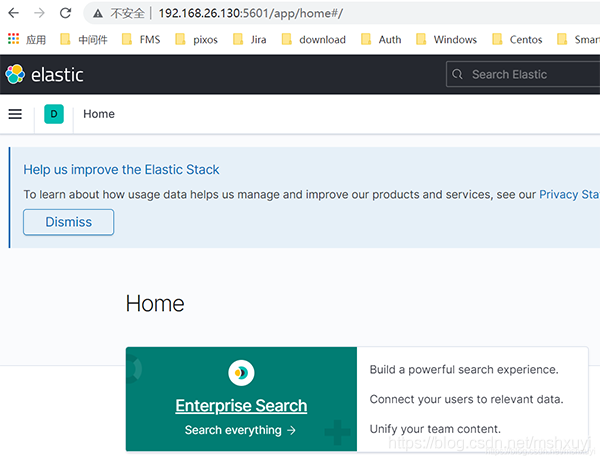Click 'Build a powerful search experience.' text
This screenshot has height=461, width=600.
(x=464, y=370)
